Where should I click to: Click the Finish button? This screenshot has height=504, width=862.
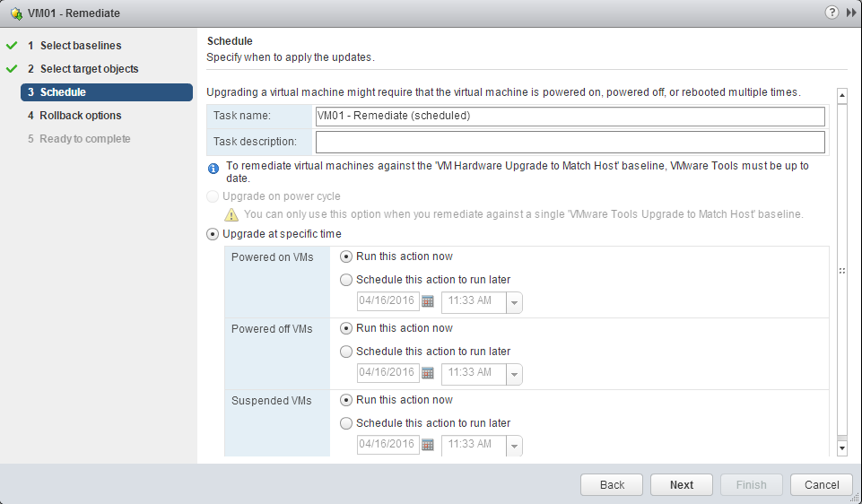tap(752, 485)
